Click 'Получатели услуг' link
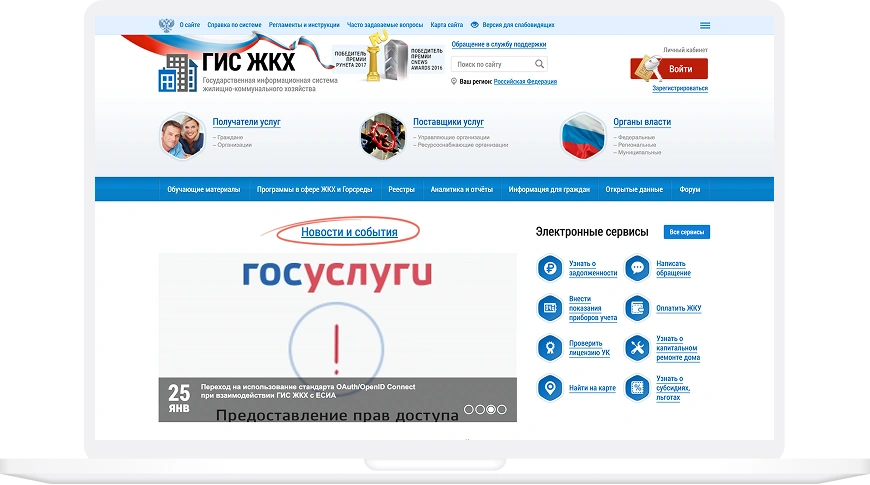Viewport: 870px width, 485px height. tap(246, 122)
